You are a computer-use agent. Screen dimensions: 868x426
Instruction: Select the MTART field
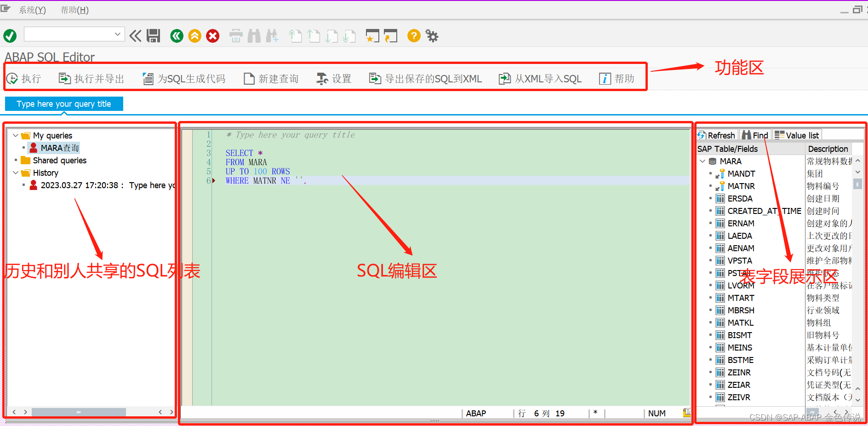[x=741, y=298]
